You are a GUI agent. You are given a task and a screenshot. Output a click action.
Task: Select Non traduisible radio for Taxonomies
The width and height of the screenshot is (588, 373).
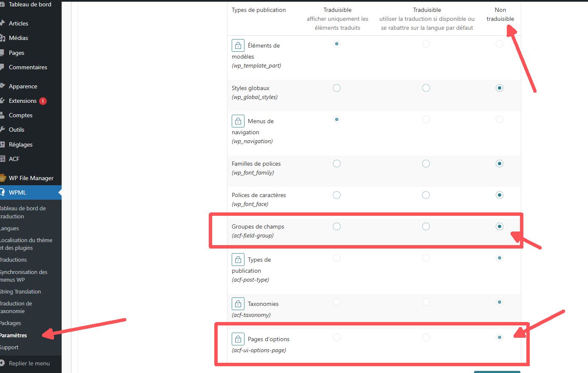(500, 302)
